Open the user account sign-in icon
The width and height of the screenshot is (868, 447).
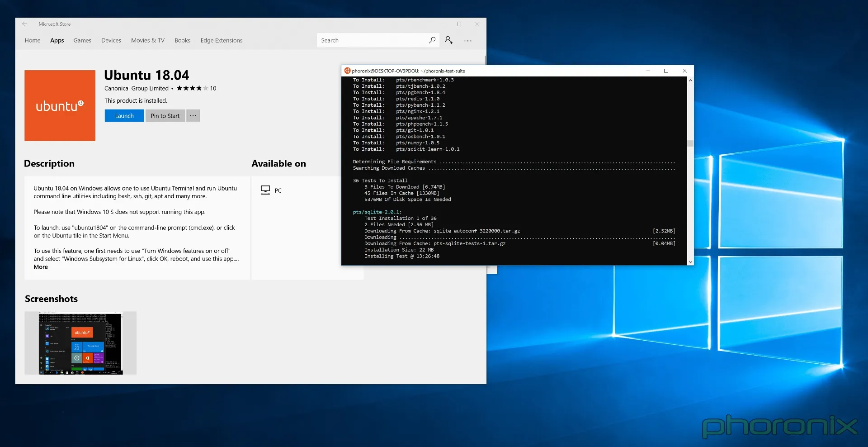coord(448,40)
